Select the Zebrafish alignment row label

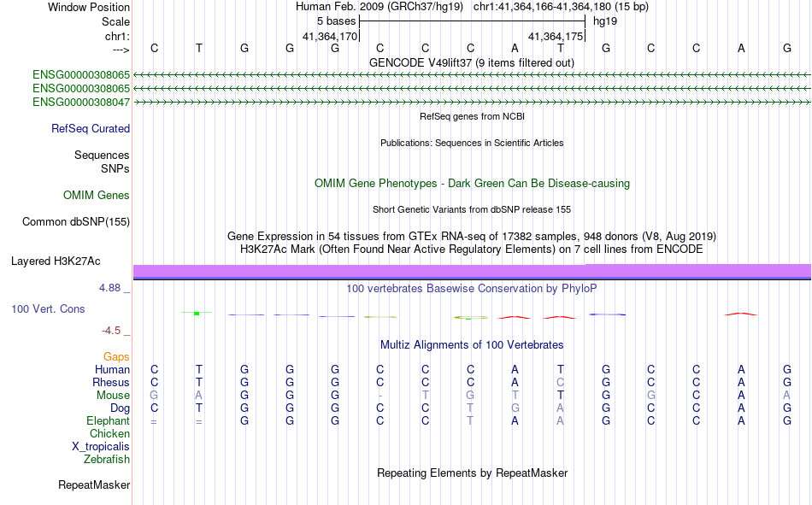coord(107,460)
